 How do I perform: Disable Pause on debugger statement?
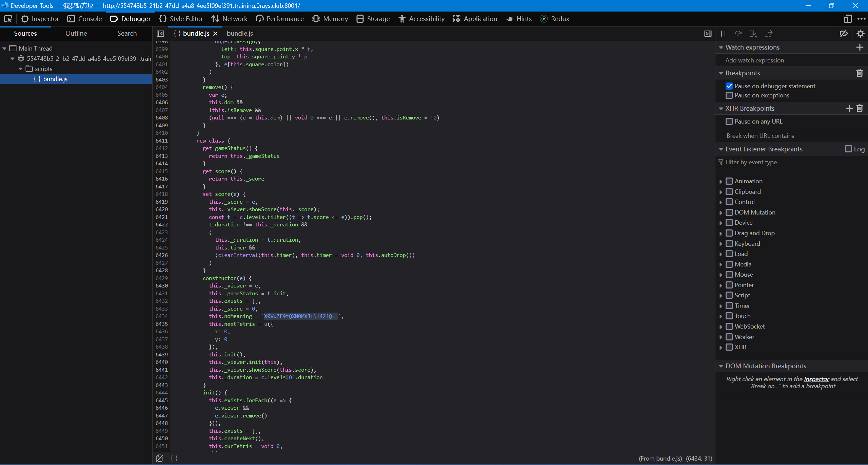coord(729,86)
